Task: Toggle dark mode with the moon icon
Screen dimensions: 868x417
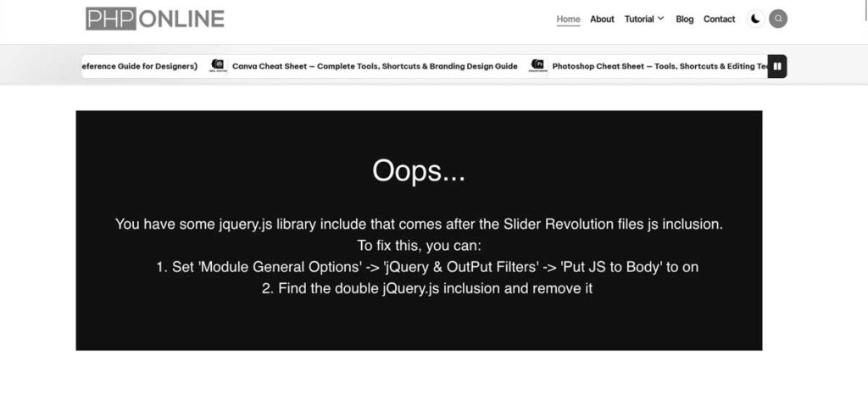Action: (x=755, y=19)
